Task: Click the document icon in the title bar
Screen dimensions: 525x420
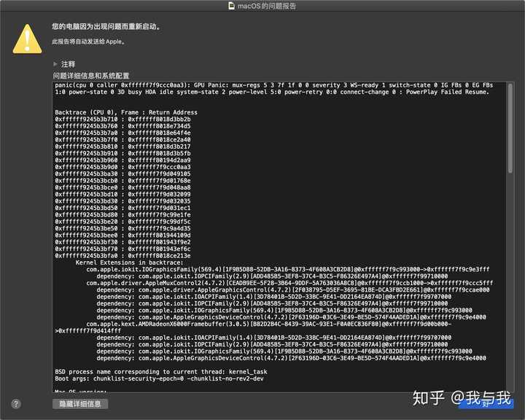Action: [x=231, y=6]
